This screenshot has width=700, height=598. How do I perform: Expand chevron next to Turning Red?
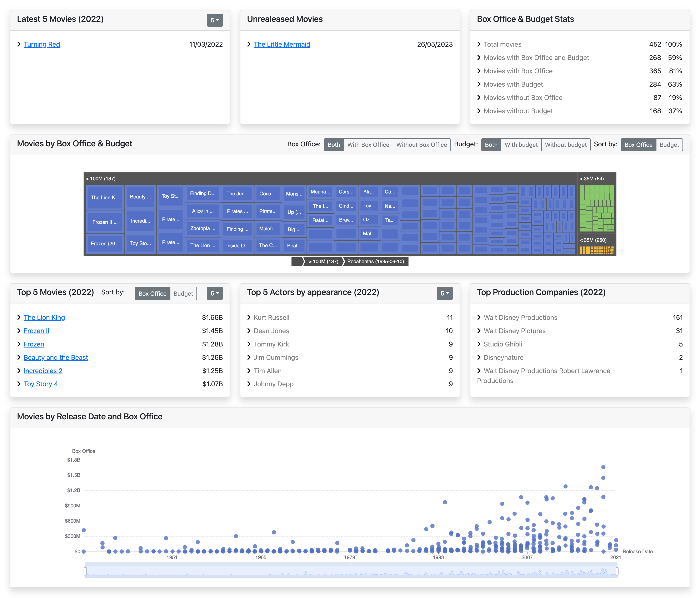click(x=19, y=44)
